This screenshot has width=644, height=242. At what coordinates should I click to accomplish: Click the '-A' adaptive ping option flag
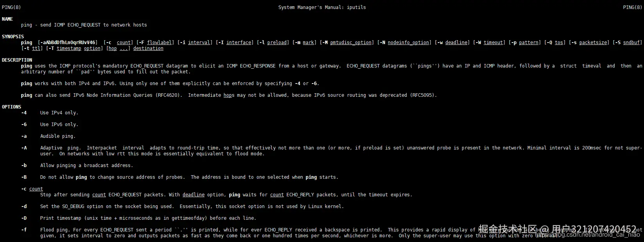click(24, 148)
